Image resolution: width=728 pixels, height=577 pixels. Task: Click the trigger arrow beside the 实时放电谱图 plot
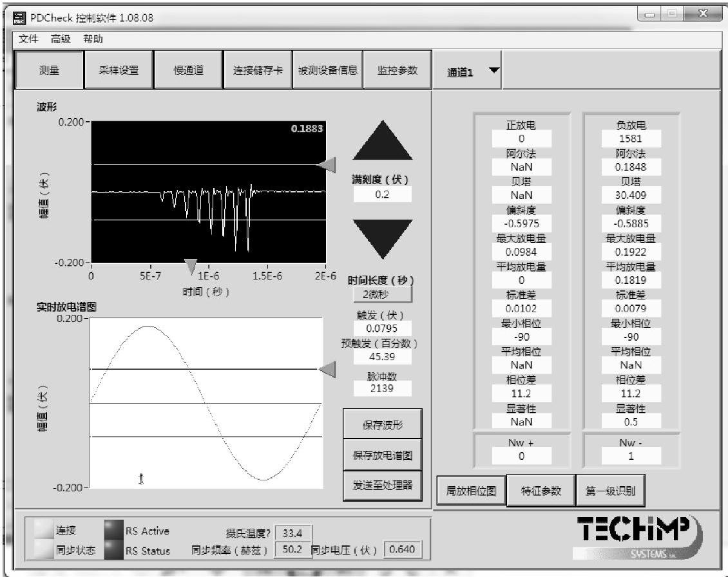tap(328, 370)
